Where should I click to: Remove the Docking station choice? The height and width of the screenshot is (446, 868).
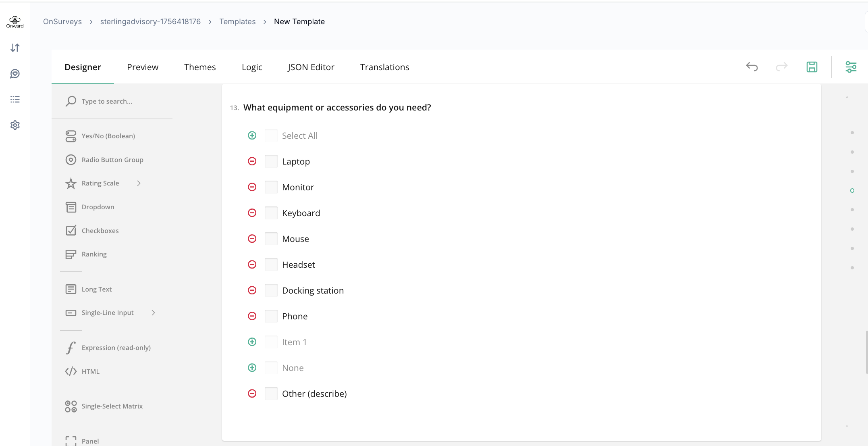252,290
